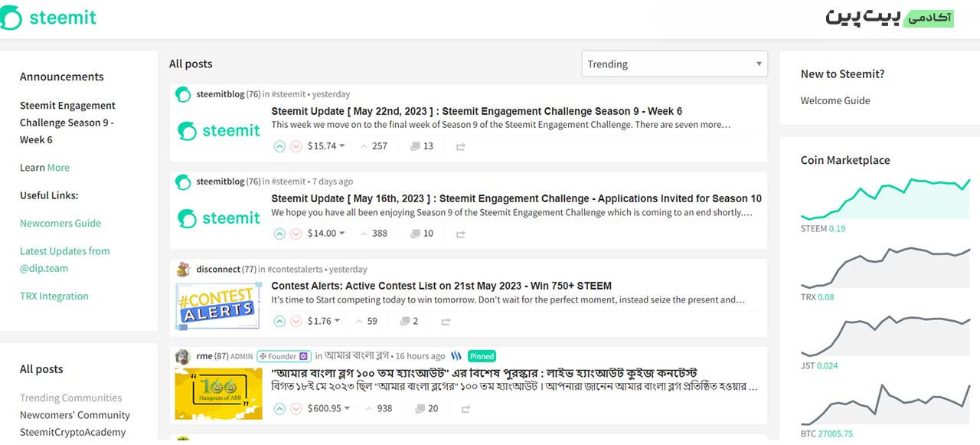
Task: Click '7 days ago' timestamp on steemitblog post
Action: (x=332, y=182)
